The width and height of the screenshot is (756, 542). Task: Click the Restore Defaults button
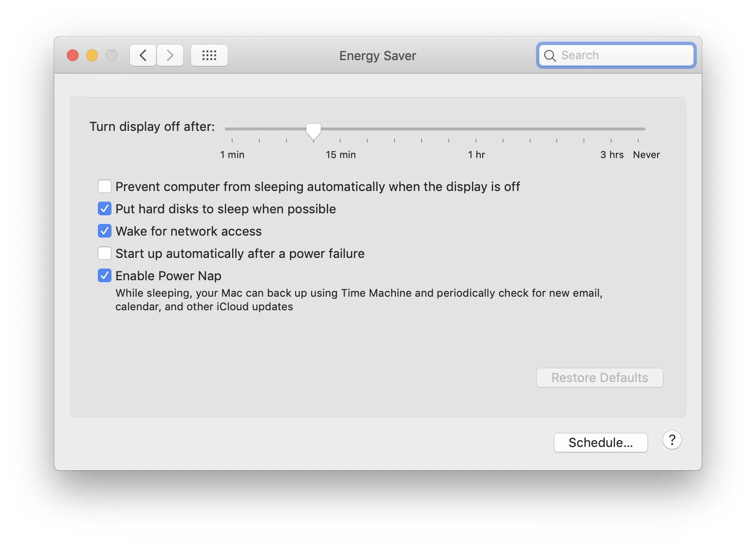(600, 378)
